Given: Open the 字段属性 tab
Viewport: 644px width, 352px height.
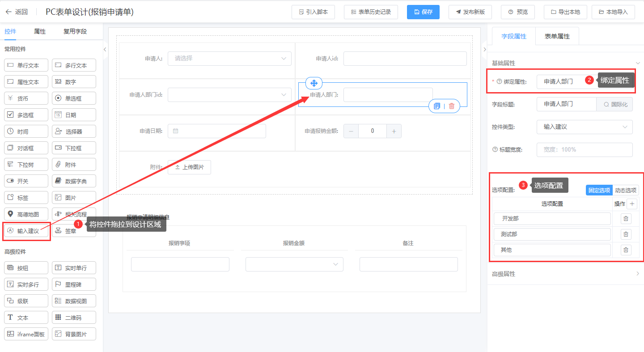Looking at the screenshot, I should click(x=514, y=36).
